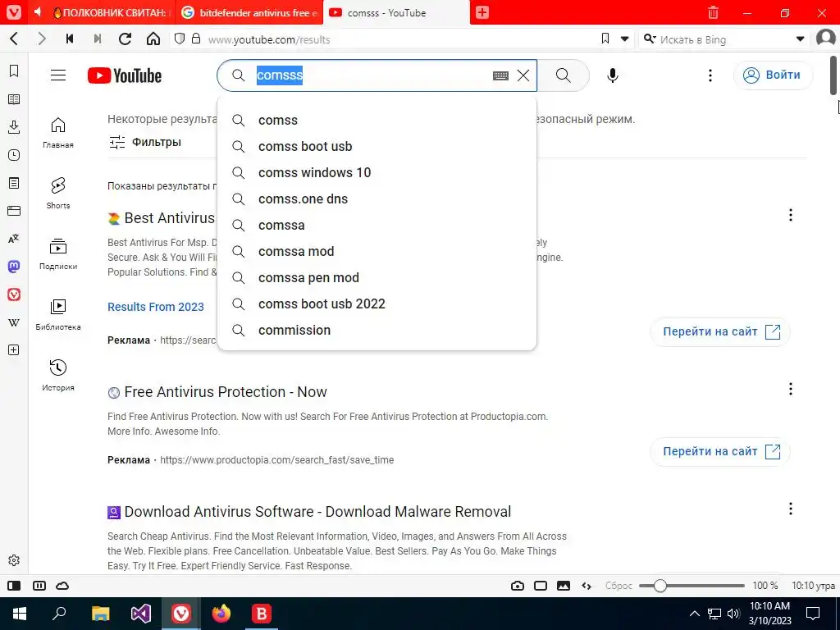Open Wikipedia web panel

14,322
